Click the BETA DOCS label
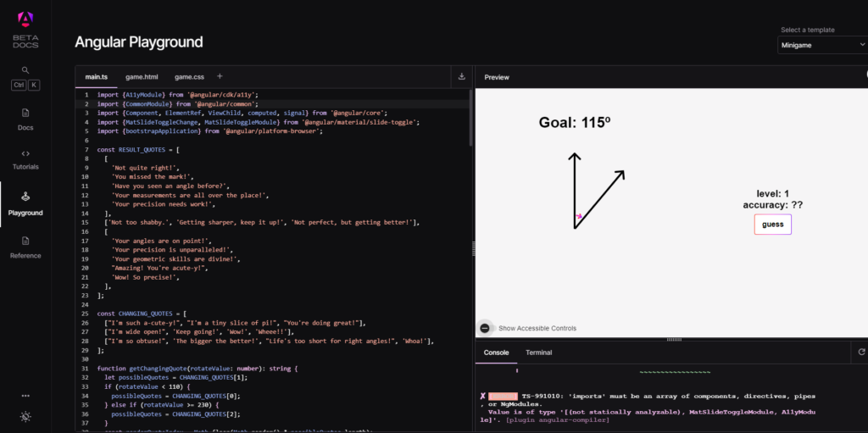Viewport: 868px width, 433px height. click(x=26, y=41)
